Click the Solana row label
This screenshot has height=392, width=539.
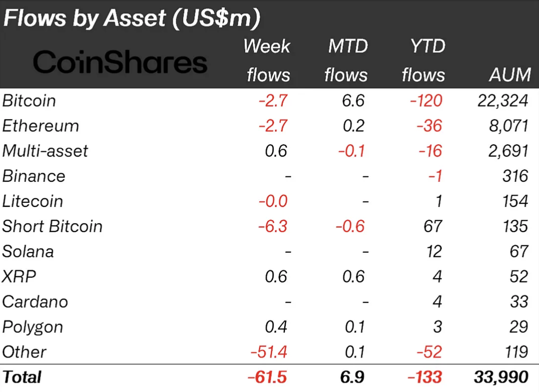pos(28,251)
